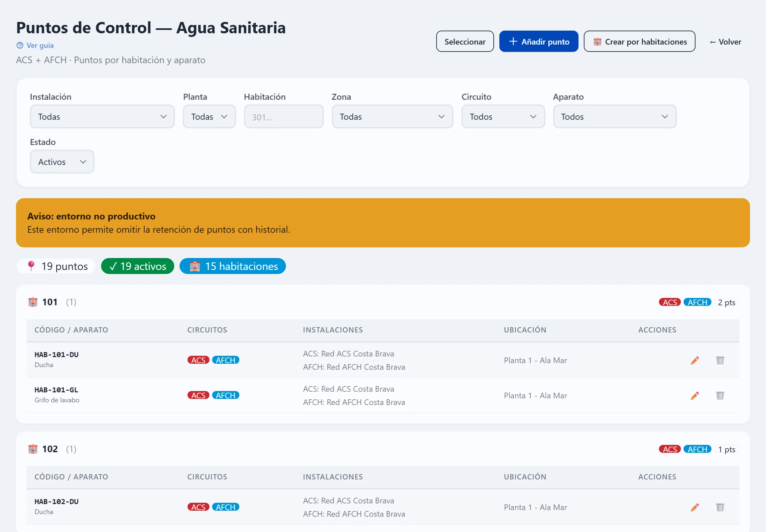Click the AFCH badge in the HAB-101-GL row
This screenshot has width=766, height=532.
coord(226,396)
